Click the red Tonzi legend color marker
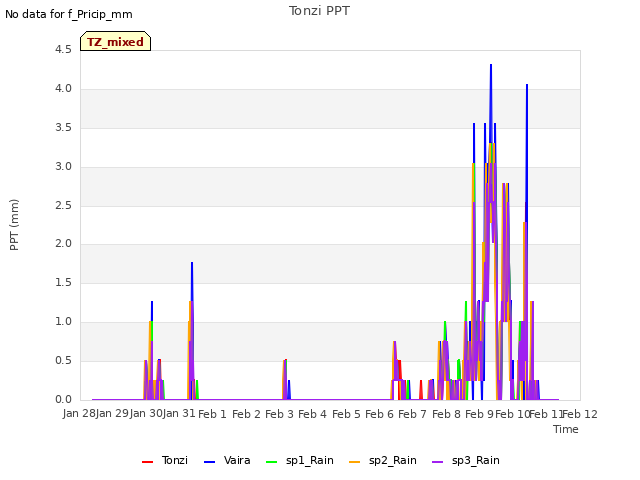 (x=147, y=462)
